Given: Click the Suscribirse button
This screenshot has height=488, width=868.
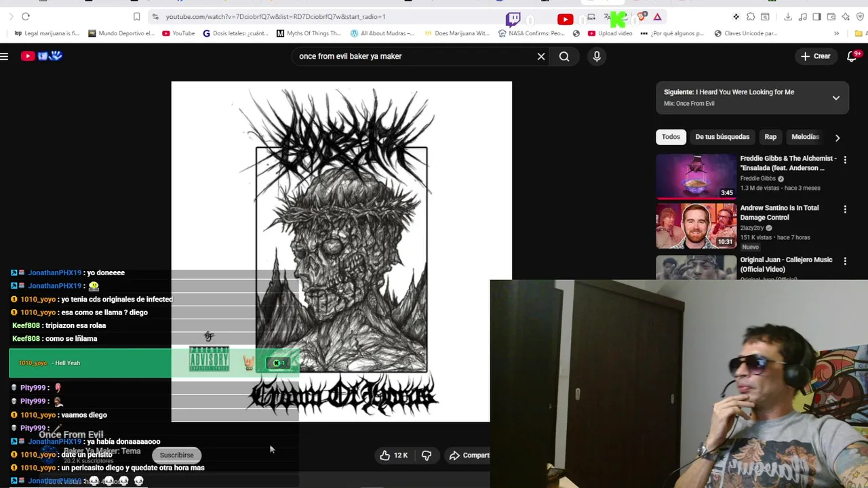Looking at the screenshot, I should 177,455.
